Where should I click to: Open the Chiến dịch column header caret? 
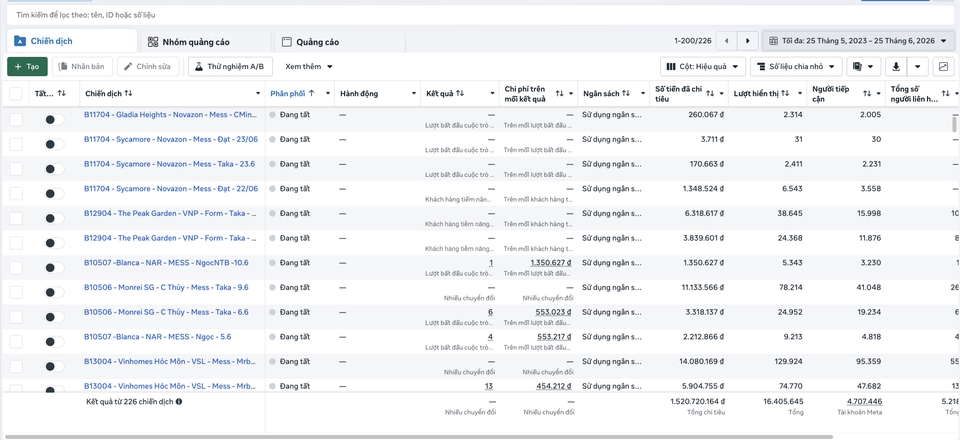click(258, 94)
